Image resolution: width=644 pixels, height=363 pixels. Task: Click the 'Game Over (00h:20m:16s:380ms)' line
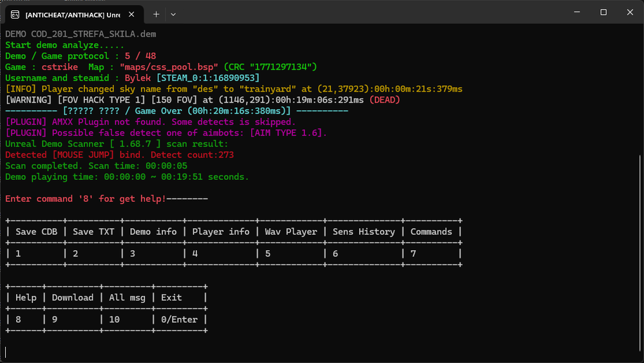(176, 111)
